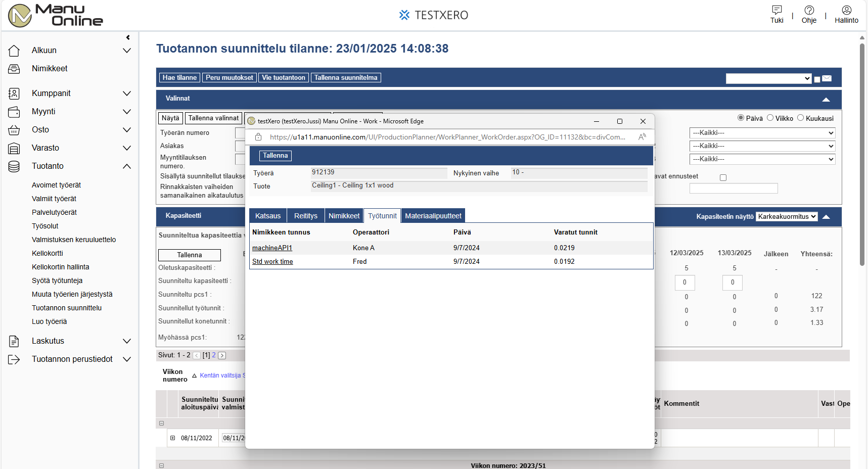Switch to the Katsaus tab
The height and width of the screenshot is (469, 868).
268,216
